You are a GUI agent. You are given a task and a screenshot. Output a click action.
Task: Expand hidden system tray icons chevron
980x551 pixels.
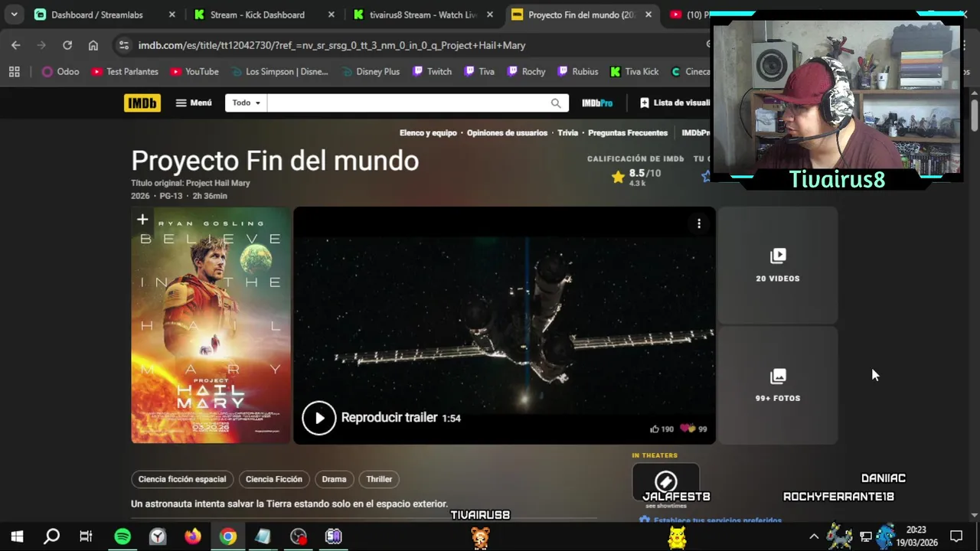tap(814, 536)
